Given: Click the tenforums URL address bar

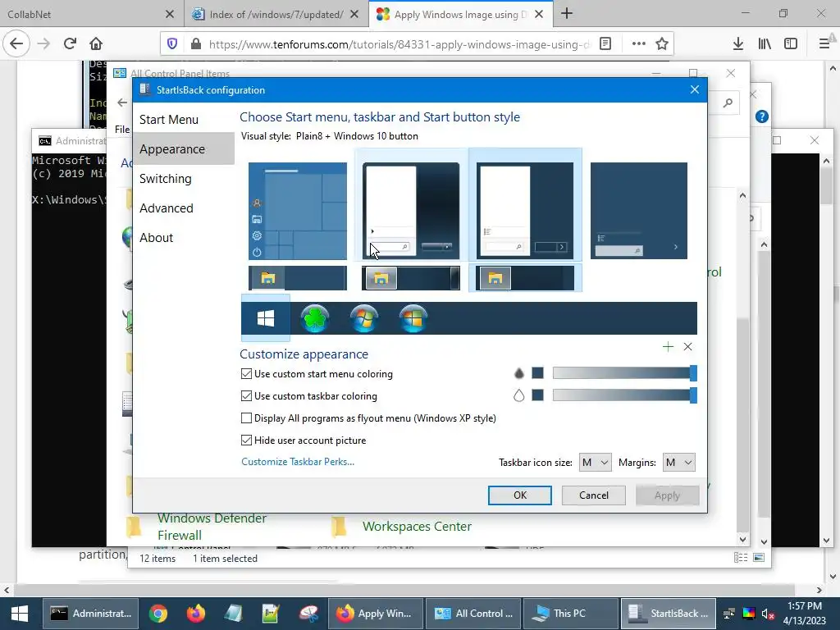Looking at the screenshot, I should pyautogui.click(x=399, y=44).
